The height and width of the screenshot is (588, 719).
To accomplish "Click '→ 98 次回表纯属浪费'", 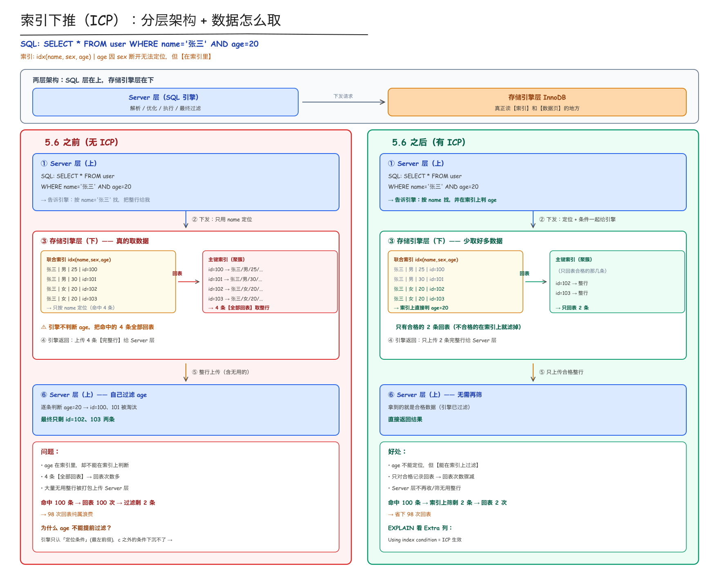I will 67,514.
